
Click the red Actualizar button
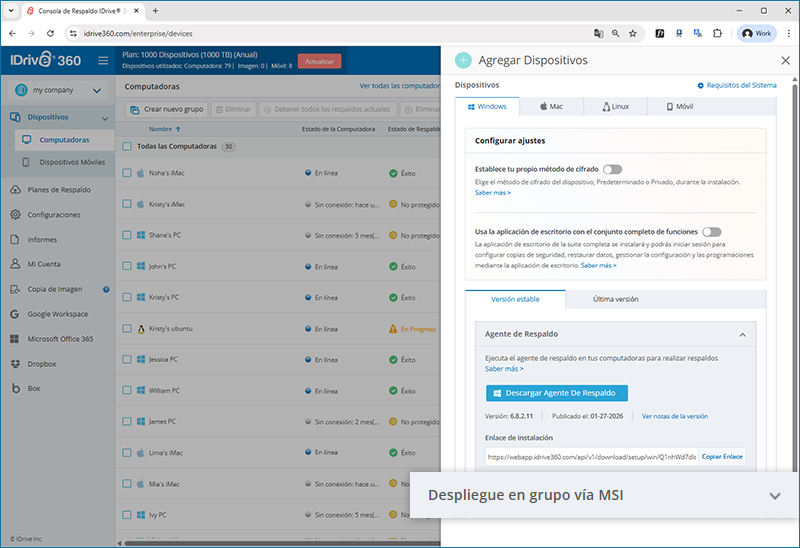pos(319,61)
